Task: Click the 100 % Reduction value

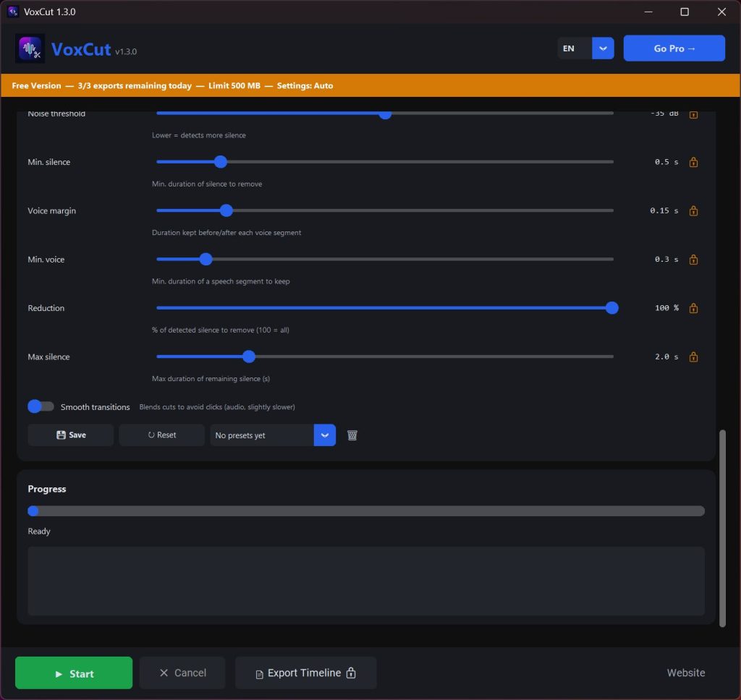Action: (666, 308)
